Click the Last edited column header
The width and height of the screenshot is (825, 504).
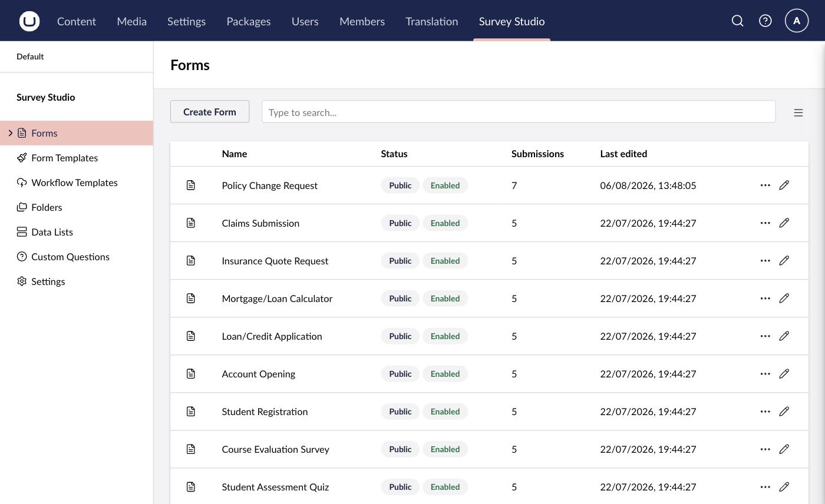[623, 154]
